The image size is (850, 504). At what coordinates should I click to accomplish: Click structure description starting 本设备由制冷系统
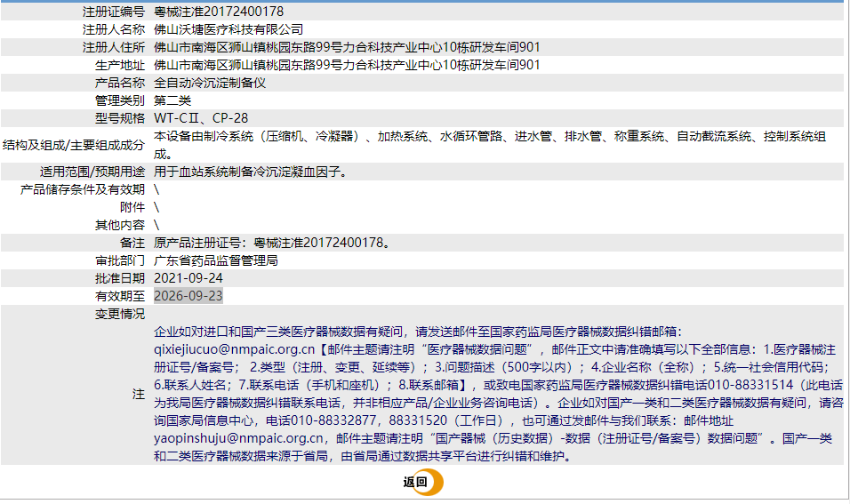coord(490,145)
